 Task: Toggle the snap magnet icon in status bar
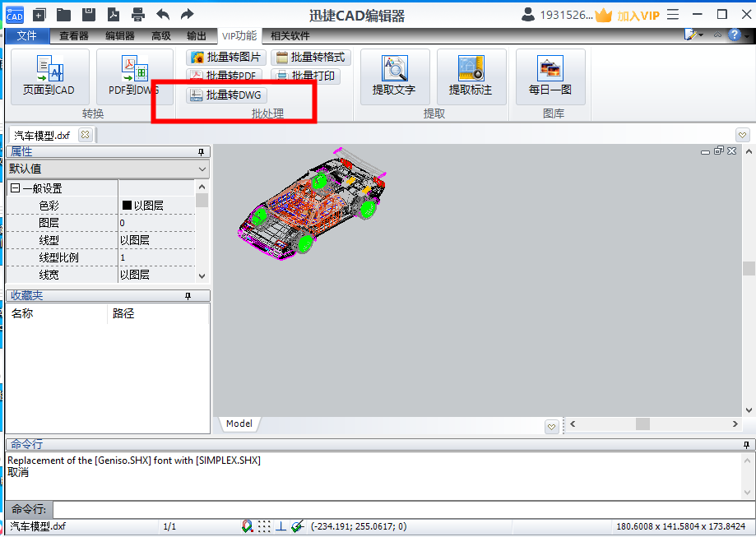point(248,526)
